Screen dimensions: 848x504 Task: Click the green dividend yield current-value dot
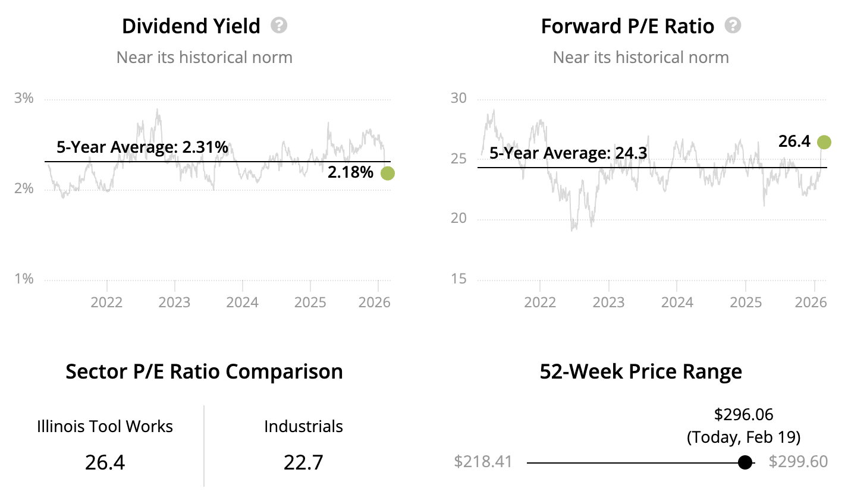(387, 174)
